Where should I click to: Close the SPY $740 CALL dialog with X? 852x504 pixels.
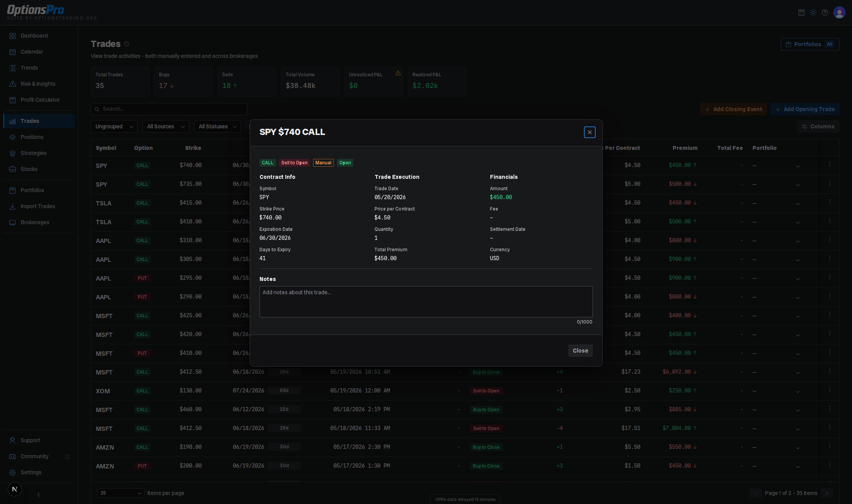589,132
